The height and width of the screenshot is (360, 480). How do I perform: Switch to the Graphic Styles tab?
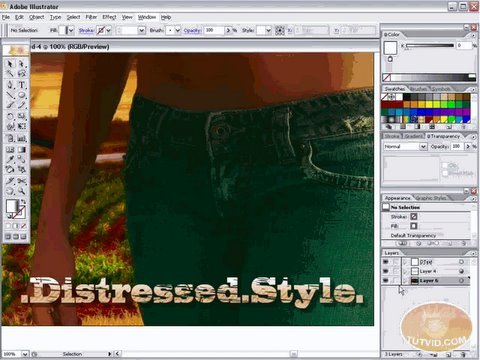pos(431,198)
